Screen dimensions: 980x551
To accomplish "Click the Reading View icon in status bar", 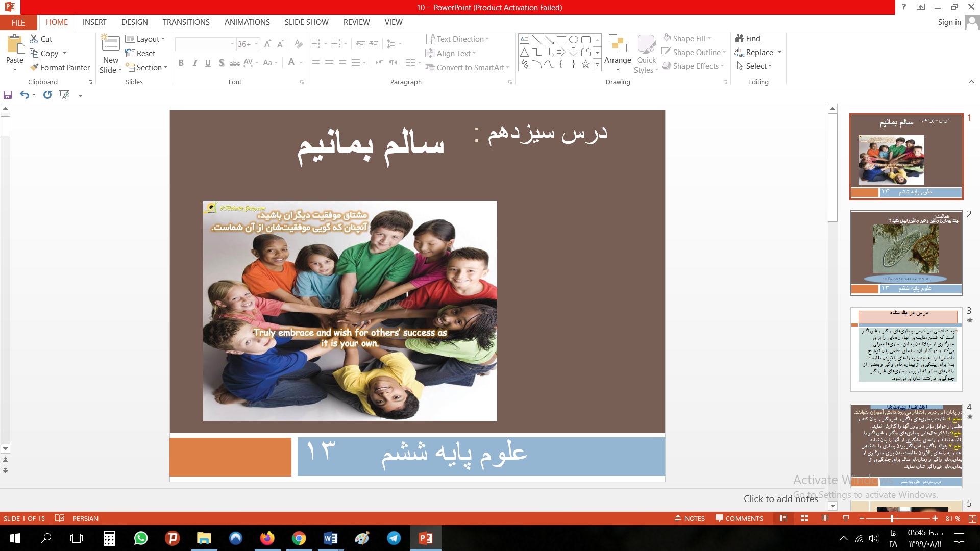I will pos(825,518).
